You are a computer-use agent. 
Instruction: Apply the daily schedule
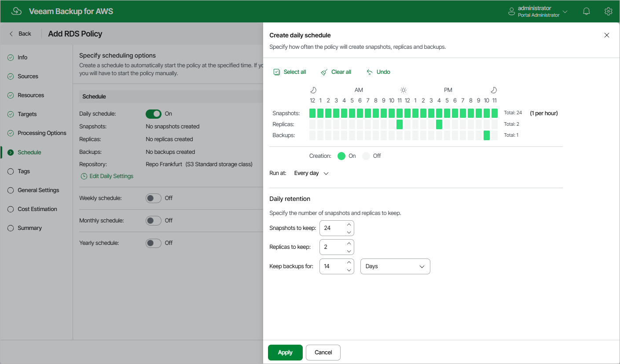285,353
